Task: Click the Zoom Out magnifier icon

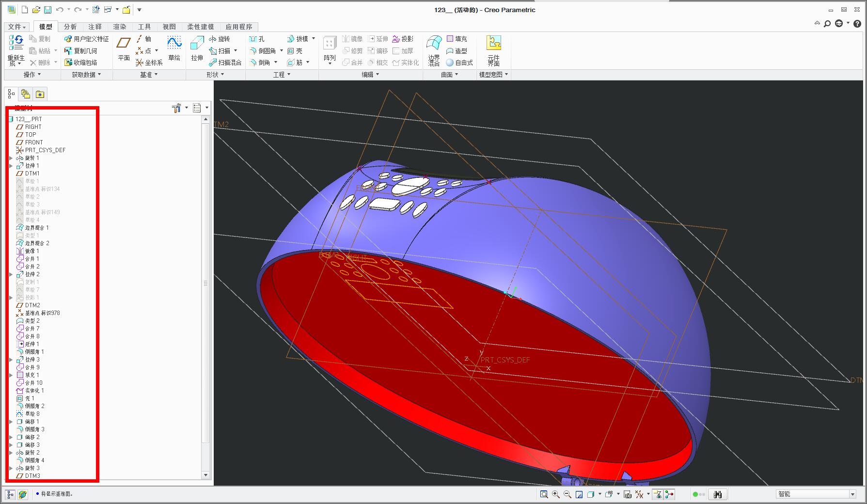Action: pos(567,494)
